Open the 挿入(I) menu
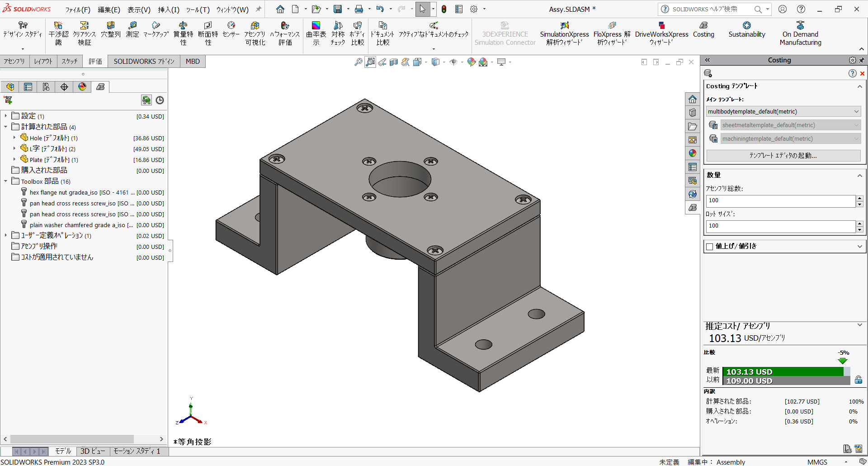868x466 pixels. tap(169, 10)
